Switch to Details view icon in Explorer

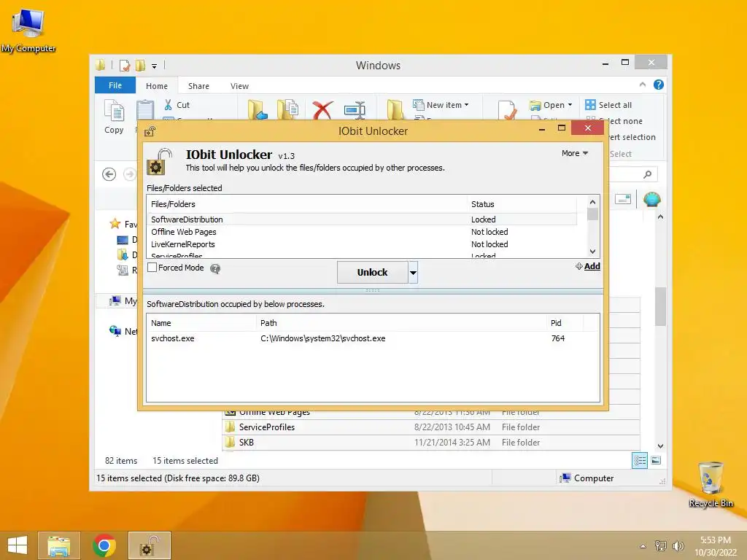coord(640,461)
